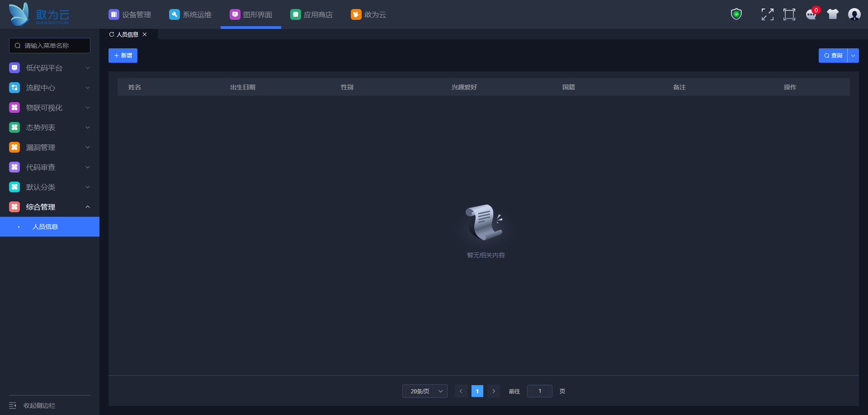The height and width of the screenshot is (415, 868).
Task: Click the 图形界面 top nav icon
Action: tap(235, 14)
